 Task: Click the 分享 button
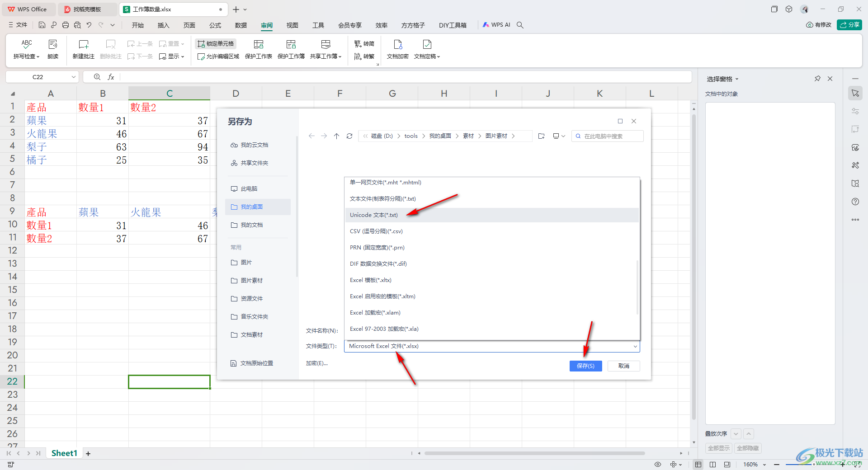point(849,25)
